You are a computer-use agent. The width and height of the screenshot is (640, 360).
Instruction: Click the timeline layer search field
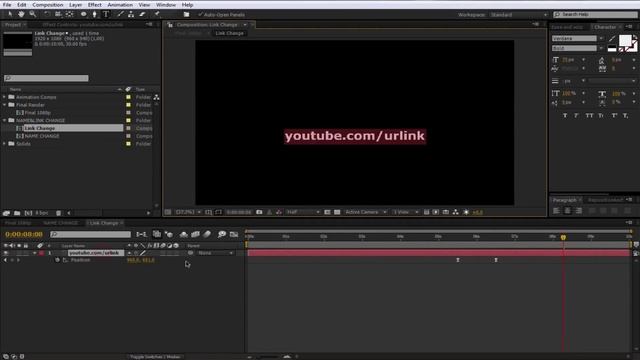pyautogui.click(x=91, y=234)
